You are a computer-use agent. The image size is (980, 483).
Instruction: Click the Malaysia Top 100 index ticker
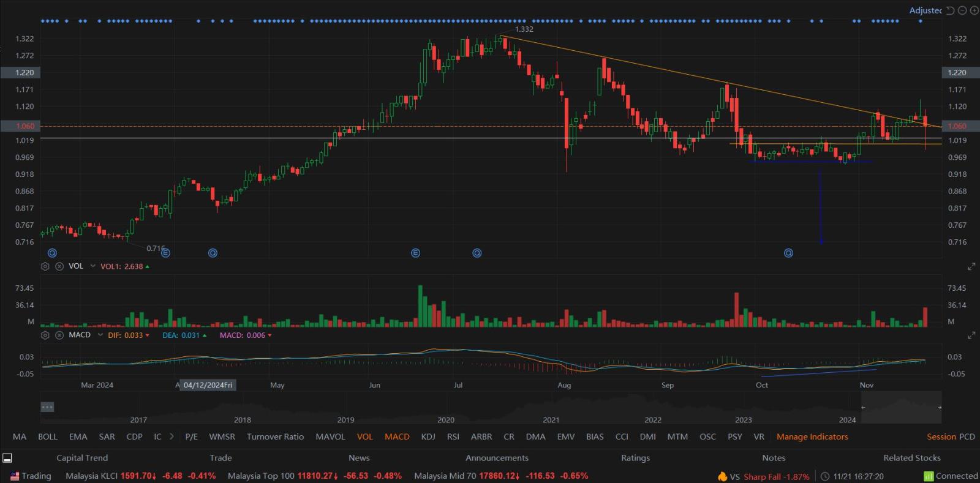point(315,476)
